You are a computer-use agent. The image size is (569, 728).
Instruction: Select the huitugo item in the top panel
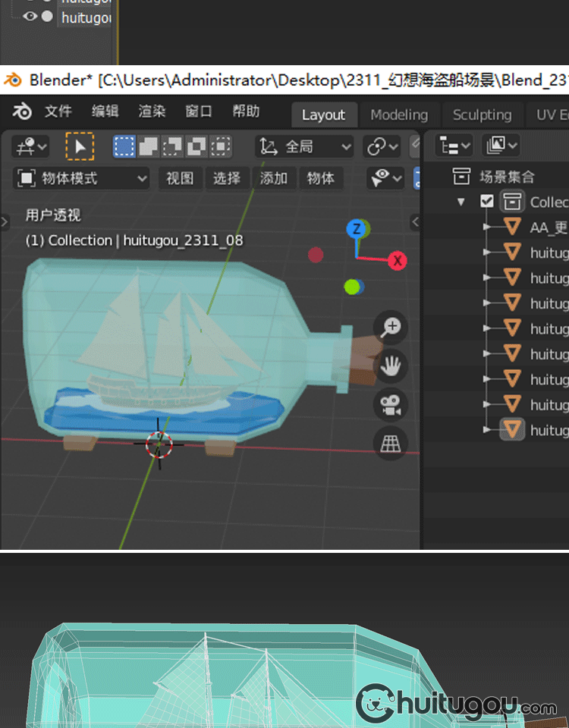coord(86,17)
